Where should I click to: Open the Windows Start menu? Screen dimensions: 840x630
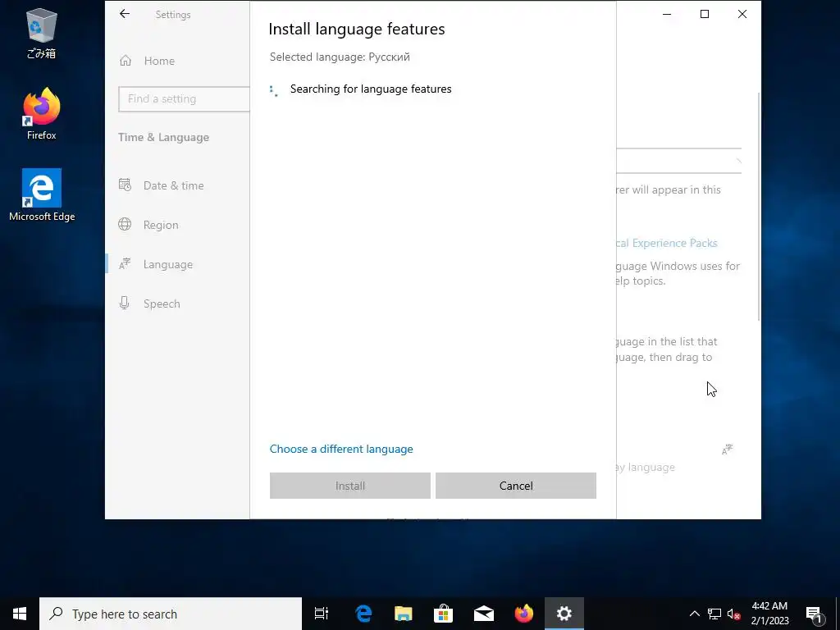click(x=20, y=614)
